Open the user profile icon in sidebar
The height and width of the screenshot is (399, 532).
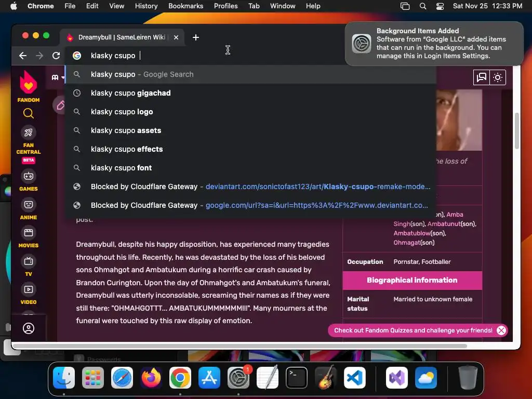29,328
